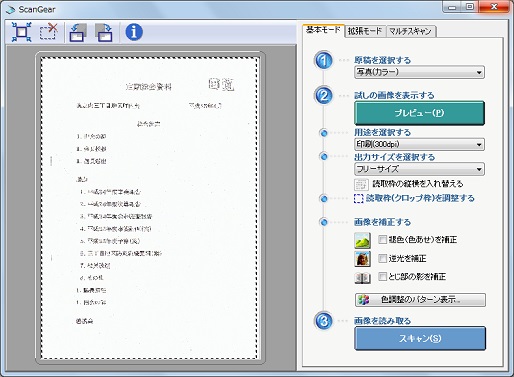
Task: Click step 2 numbered circle
Action: click(x=323, y=96)
